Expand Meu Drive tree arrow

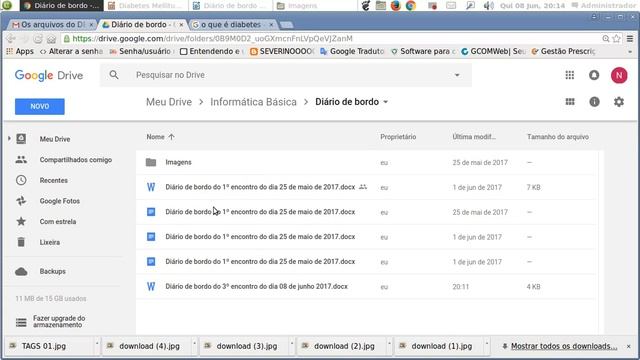(9, 139)
